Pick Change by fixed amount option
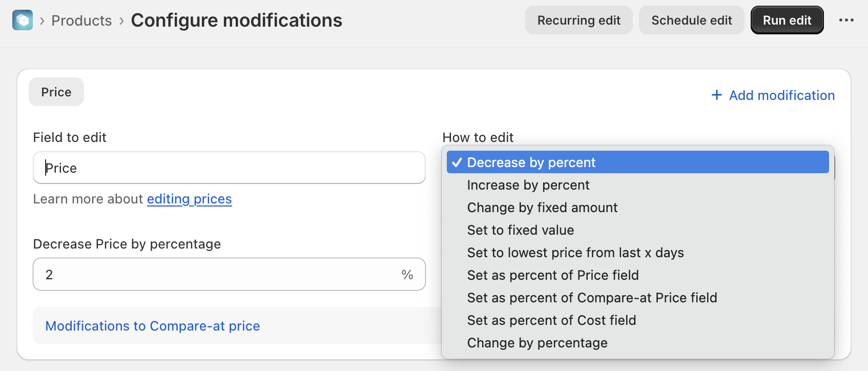Image resolution: width=868 pixels, height=371 pixels. coord(542,208)
